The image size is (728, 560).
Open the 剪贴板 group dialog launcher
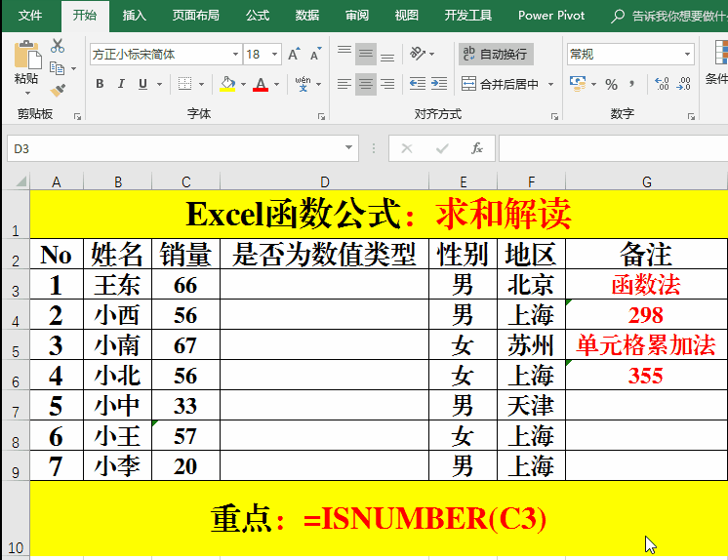pos(77,116)
